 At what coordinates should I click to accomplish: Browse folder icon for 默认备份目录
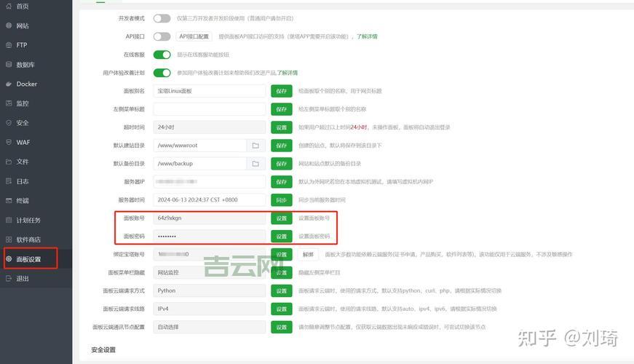pyautogui.click(x=255, y=164)
